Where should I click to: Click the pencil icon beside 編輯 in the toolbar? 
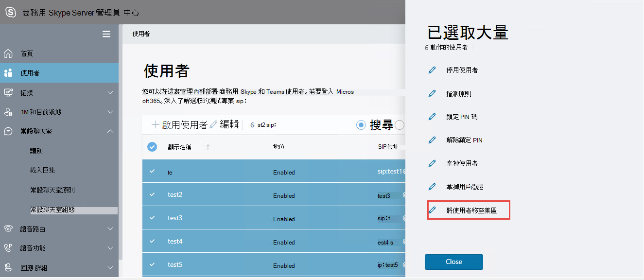click(213, 125)
